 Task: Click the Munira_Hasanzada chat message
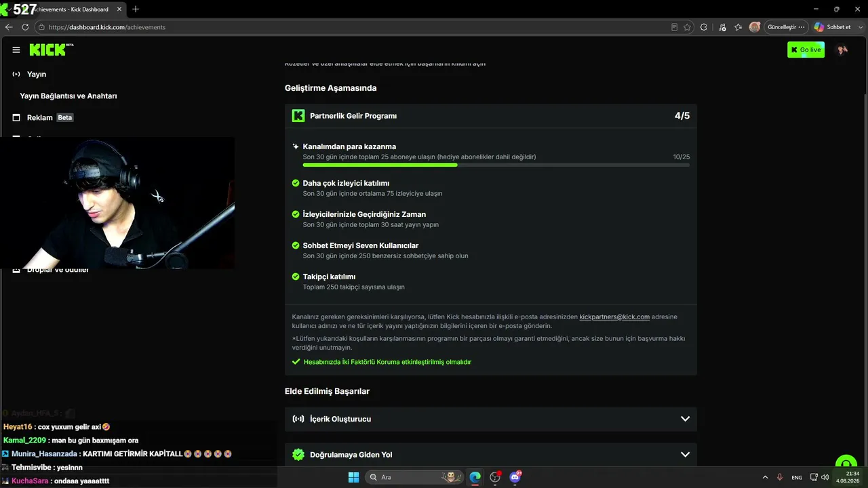[x=117, y=454]
